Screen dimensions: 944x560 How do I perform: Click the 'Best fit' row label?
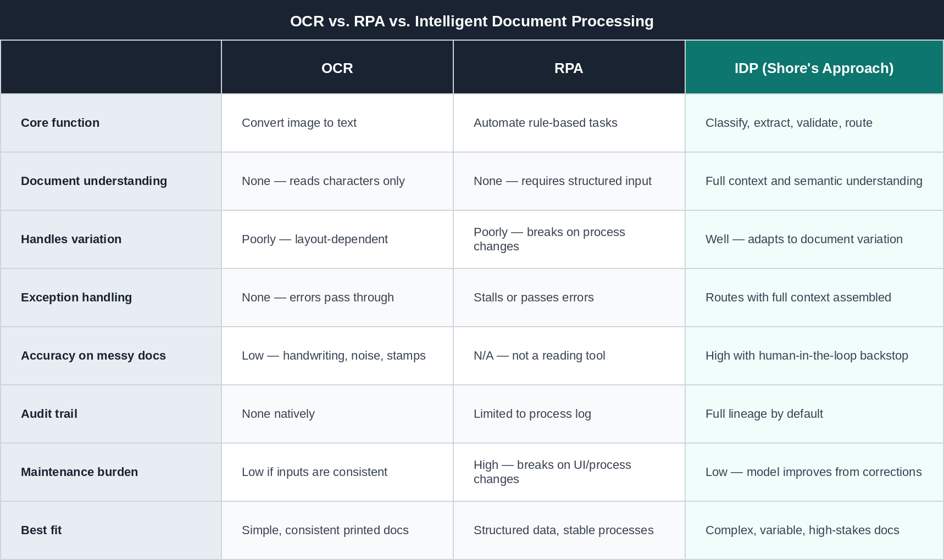point(111,530)
